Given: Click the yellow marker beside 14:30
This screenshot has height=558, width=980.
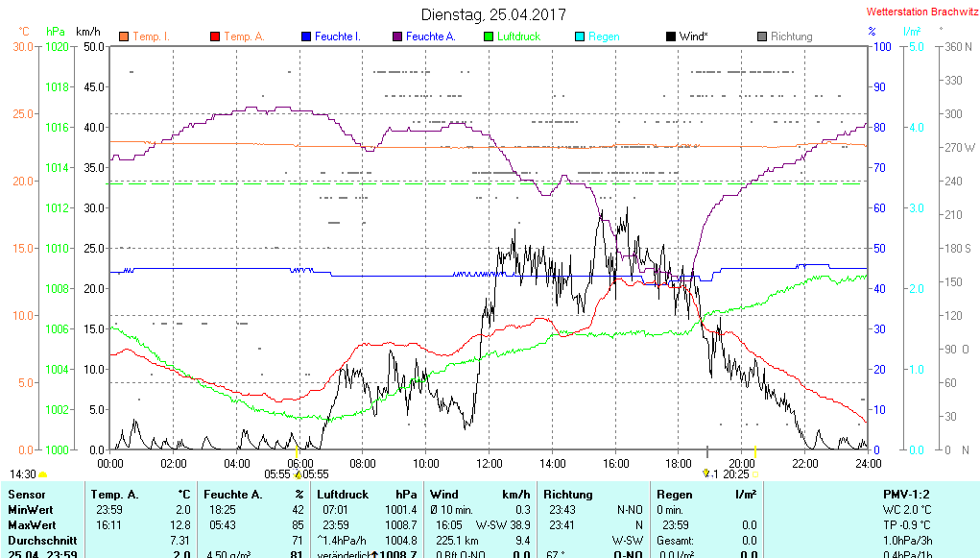Looking at the screenshot, I should click(x=43, y=474).
